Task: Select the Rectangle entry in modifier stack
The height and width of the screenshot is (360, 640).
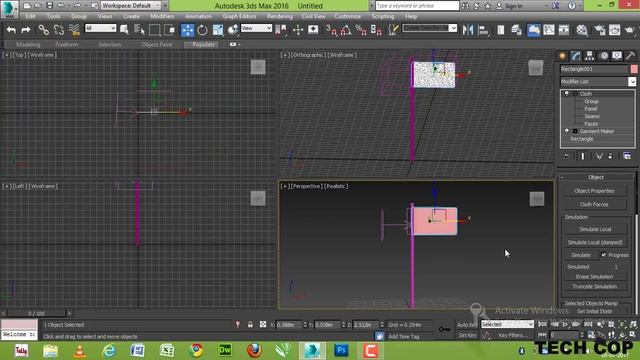Action: coord(582,139)
